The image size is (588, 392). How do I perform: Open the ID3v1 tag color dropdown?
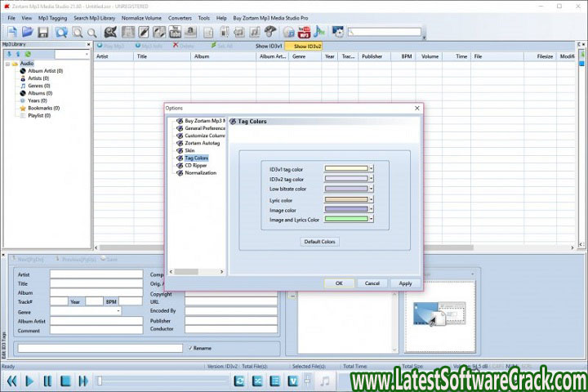click(x=371, y=169)
